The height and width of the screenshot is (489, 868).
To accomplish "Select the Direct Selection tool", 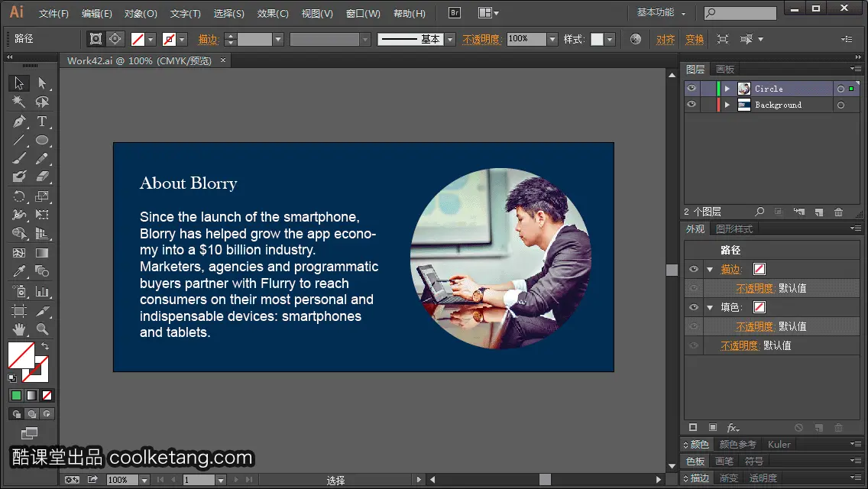I will 42,83.
